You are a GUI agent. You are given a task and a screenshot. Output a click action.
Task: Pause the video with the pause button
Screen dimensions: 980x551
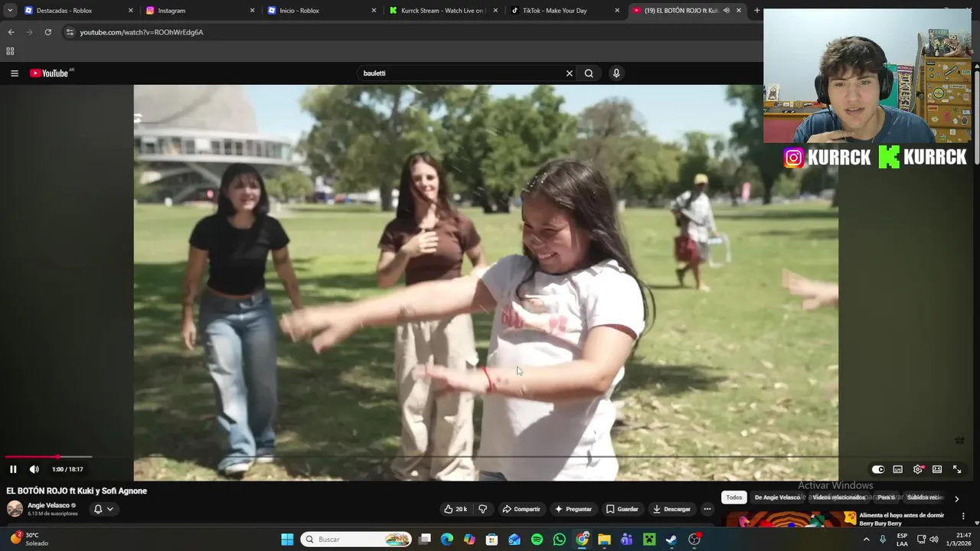pyautogui.click(x=13, y=469)
